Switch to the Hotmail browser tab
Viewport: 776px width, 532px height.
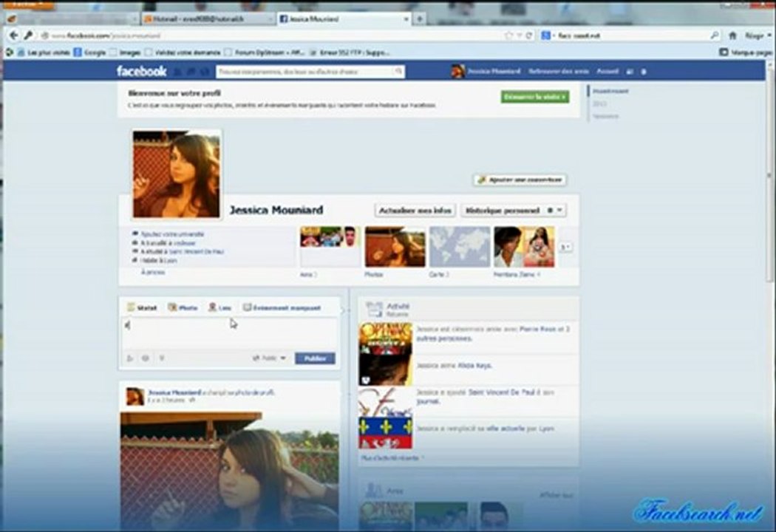click(x=208, y=18)
